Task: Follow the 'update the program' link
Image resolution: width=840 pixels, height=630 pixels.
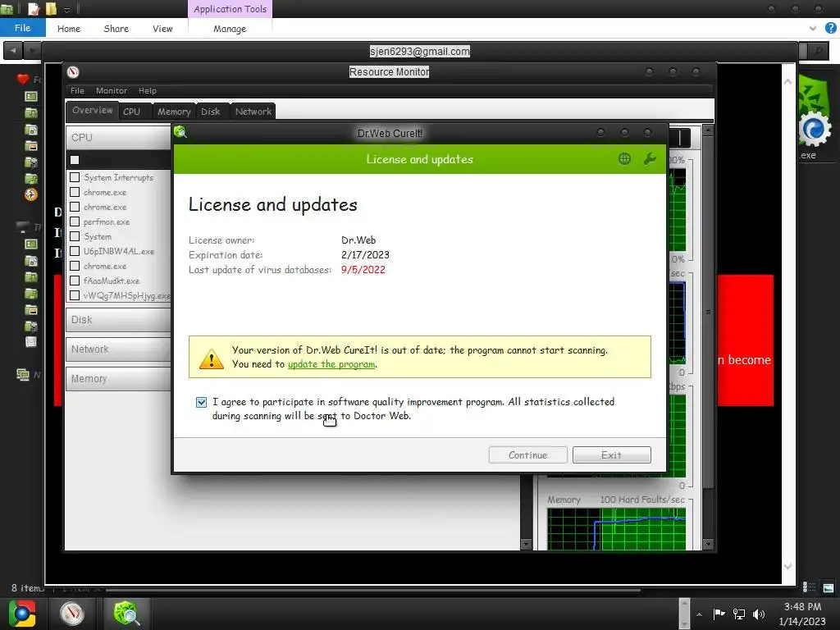Action: [331, 364]
